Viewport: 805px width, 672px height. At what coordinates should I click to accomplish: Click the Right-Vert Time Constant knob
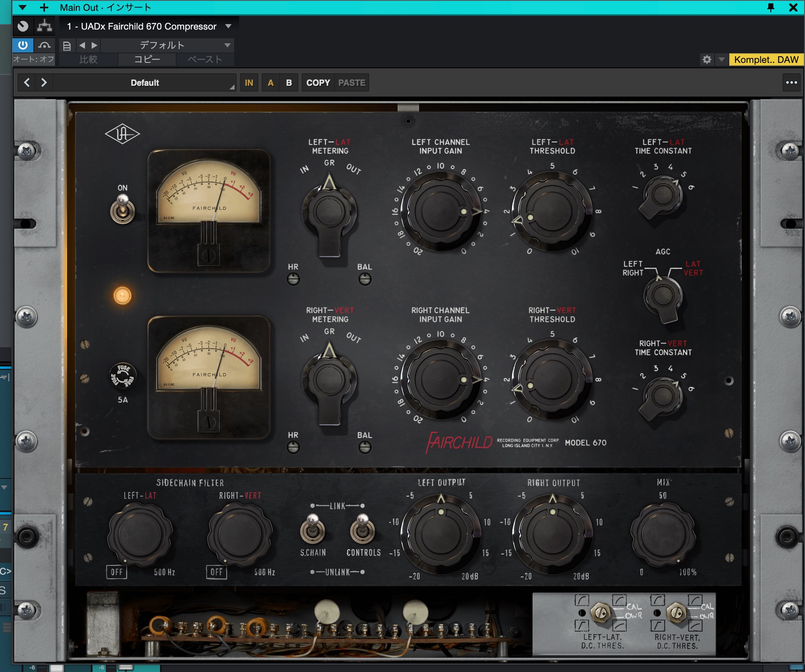point(662,398)
